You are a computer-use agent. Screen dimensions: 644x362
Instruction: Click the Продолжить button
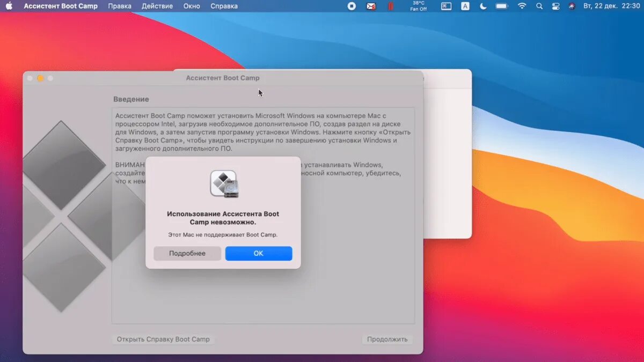click(x=387, y=339)
